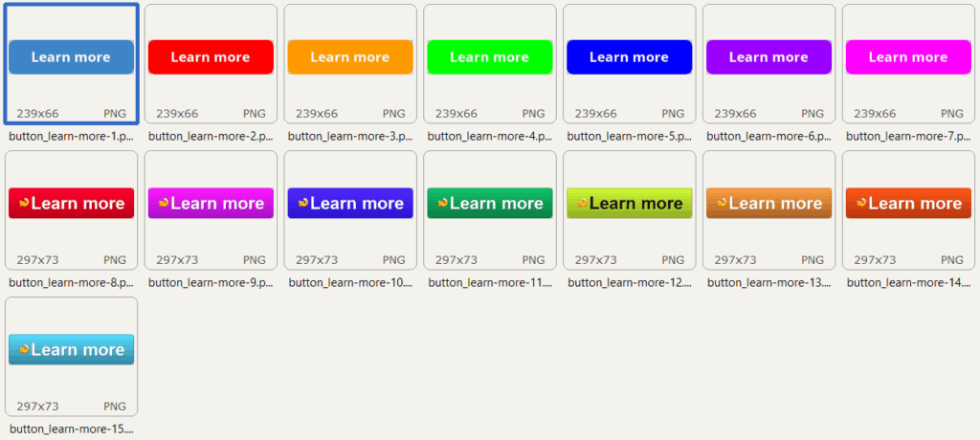Viewport: 980px width, 440px height.
Task: Select the brown-orange button_learn-more-13 thumbnail
Action: (768, 204)
